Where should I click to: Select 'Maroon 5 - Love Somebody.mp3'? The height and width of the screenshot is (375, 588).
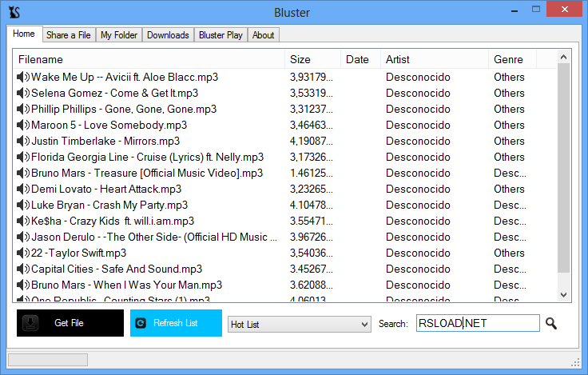click(109, 125)
